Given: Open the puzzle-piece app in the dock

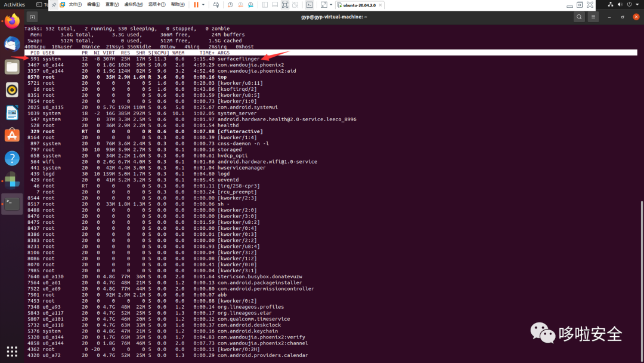Looking at the screenshot, I should (x=12, y=181).
